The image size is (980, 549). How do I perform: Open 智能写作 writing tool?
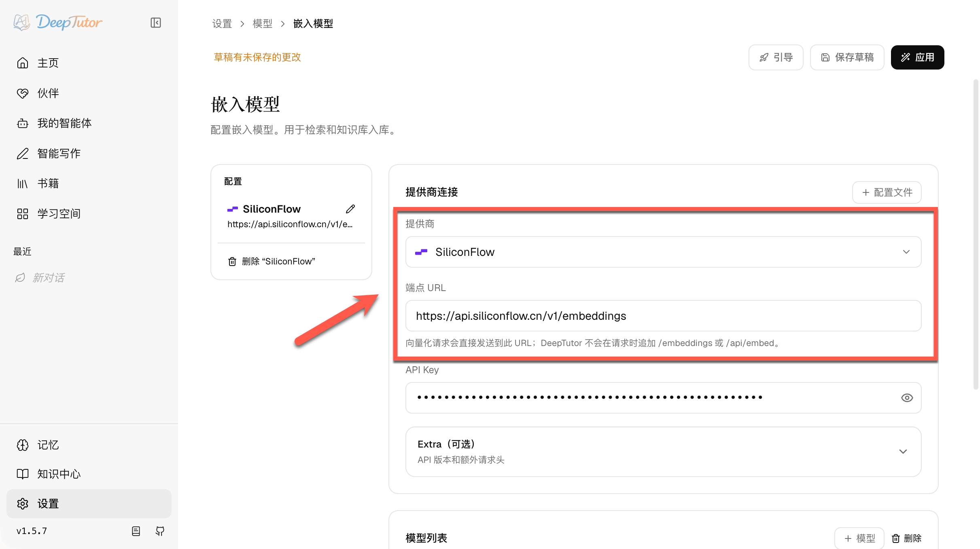pyautogui.click(x=89, y=154)
